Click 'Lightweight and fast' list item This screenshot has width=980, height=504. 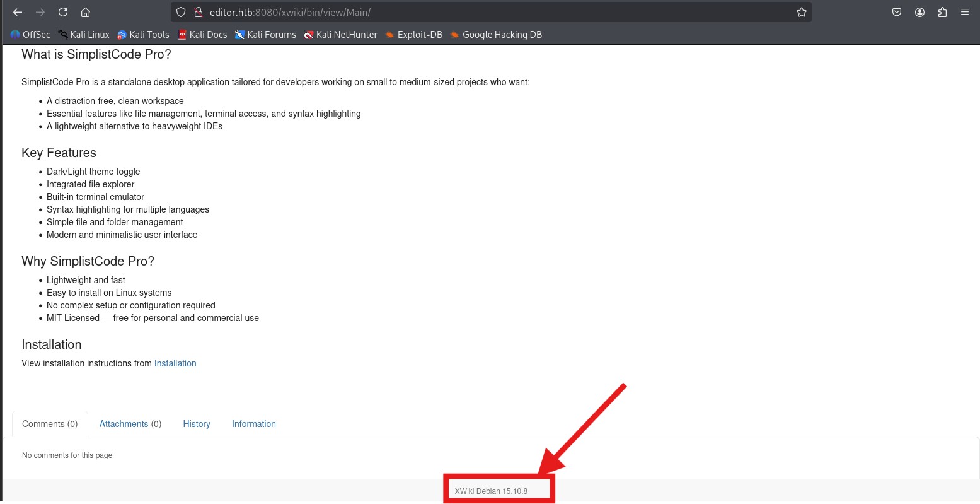86,280
